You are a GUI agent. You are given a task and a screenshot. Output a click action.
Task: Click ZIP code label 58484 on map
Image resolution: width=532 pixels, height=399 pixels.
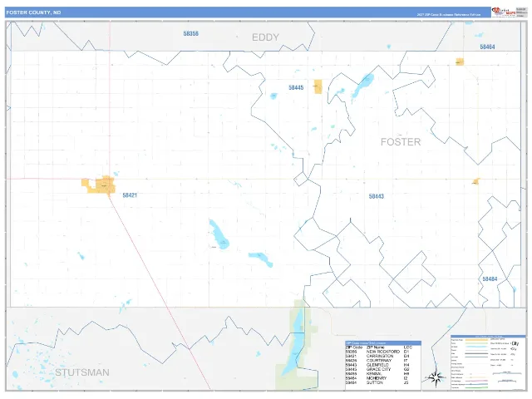[490, 279]
